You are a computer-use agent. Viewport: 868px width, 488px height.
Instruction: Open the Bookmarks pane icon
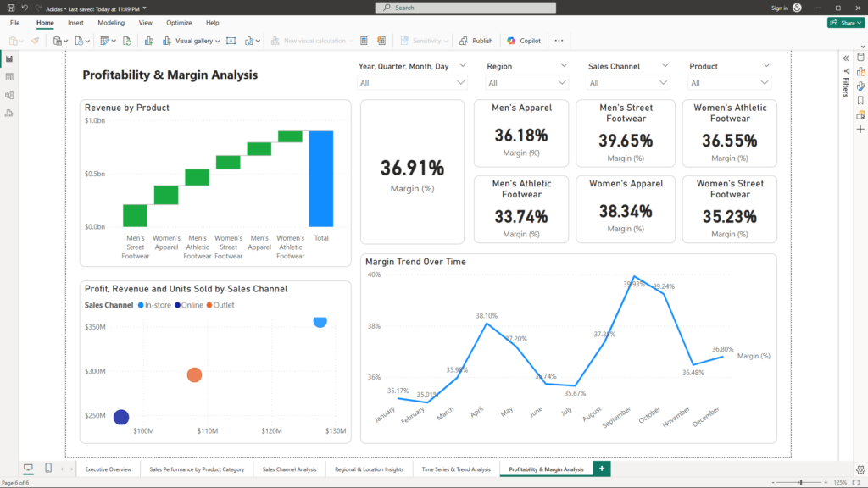tap(860, 100)
